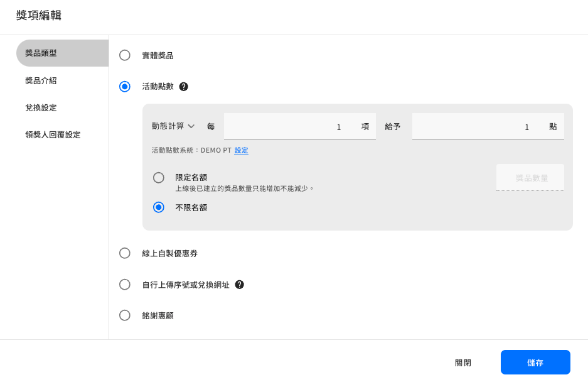Select the 銘謝惠顧 radio option
Viewport: 588px width, 382px height.
pyautogui.click(x=125, y=315)
